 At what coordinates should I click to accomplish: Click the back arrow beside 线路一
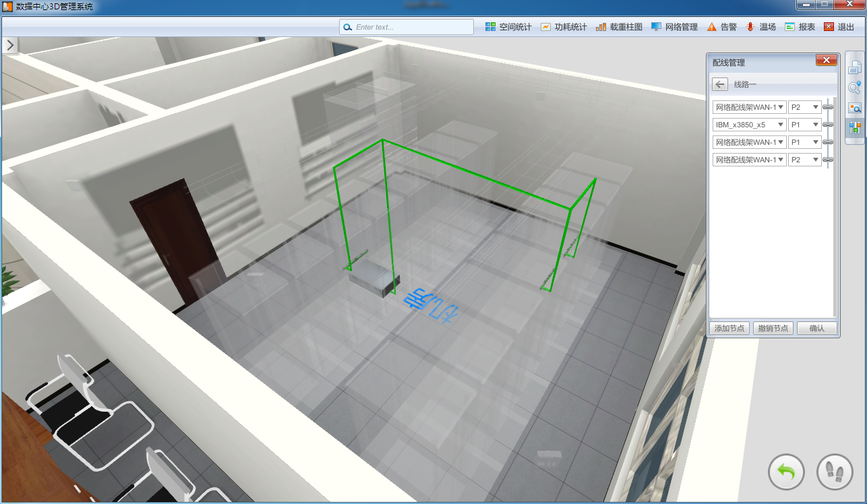pyautogui.click(x=720, y=84)
